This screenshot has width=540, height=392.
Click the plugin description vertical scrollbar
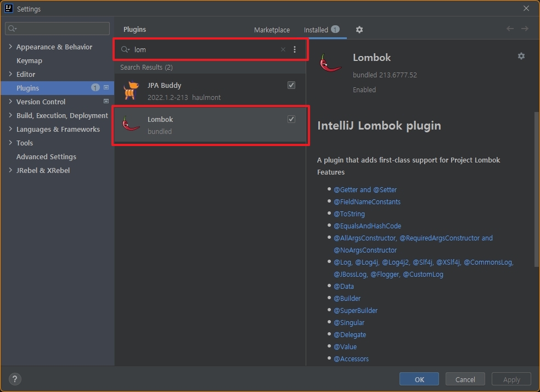(537, 189)
